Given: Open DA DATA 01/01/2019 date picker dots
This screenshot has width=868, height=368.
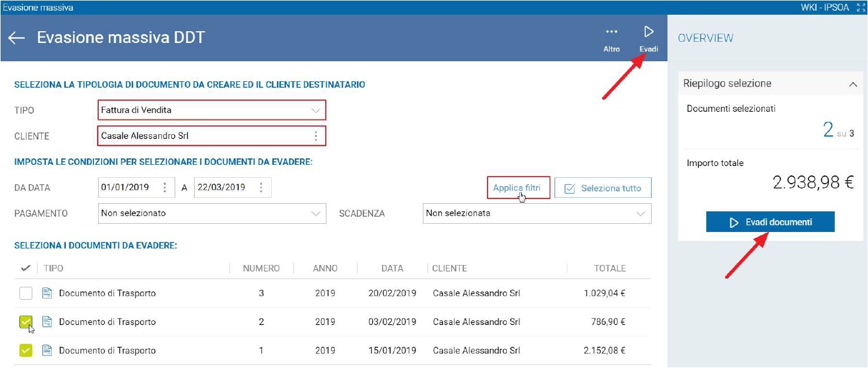Looking at the screenshot, I should [x=165, y=188].
